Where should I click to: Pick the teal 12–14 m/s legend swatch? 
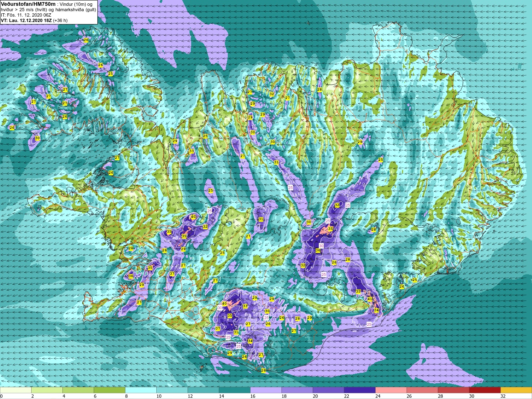pos(203,390)
